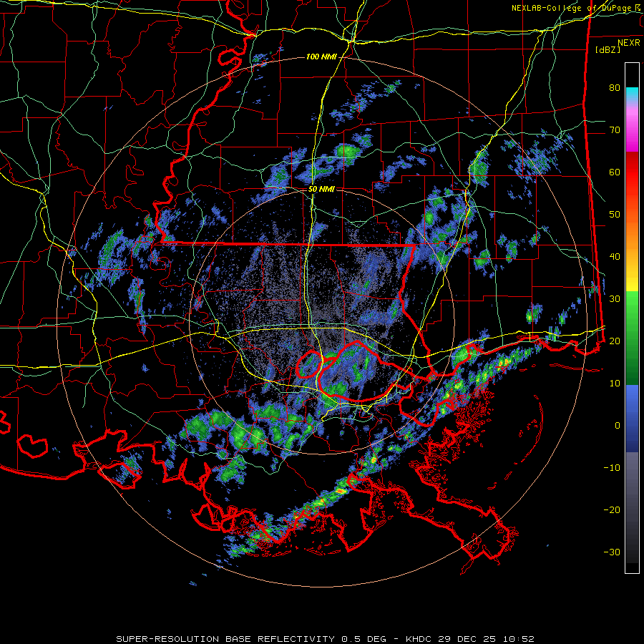The height and width of the screenshot is (644, 644).
Task: Click the 70 dBZ scale value
Action: pyautogui.click(x=615, y=130)
